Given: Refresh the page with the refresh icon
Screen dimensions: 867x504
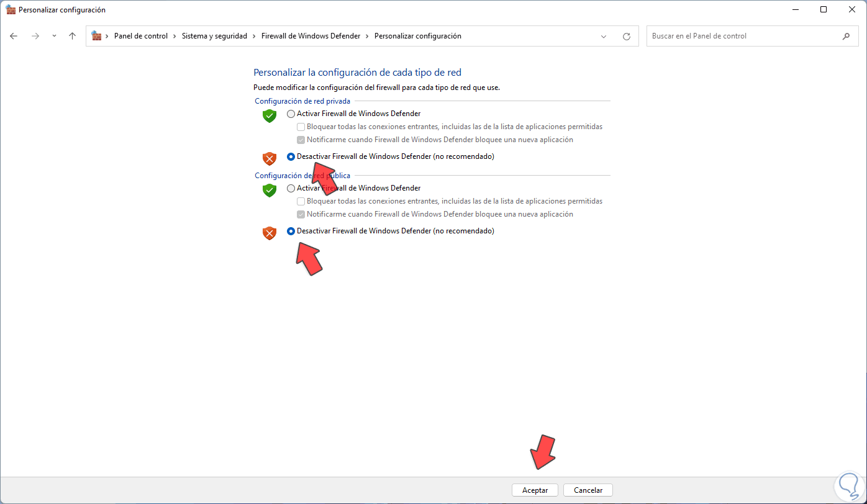Looking at the screenshot, I should [x=626, y=36].
